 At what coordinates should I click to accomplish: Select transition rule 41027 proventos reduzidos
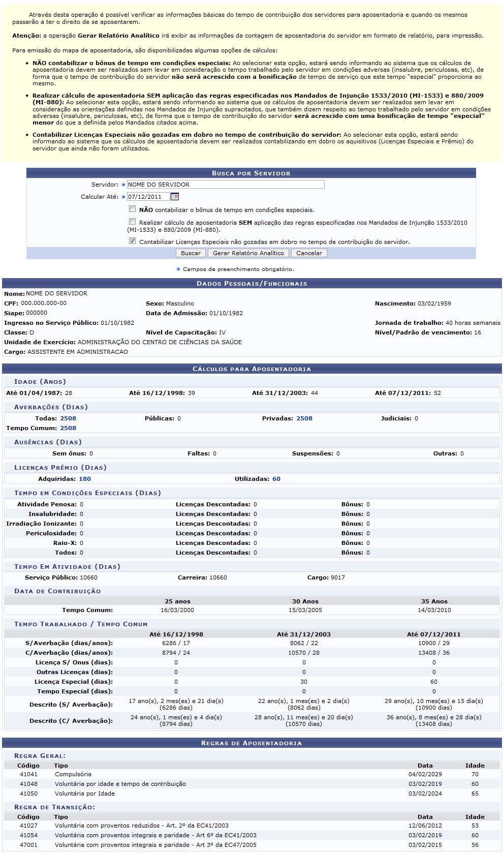click(141, 826)
